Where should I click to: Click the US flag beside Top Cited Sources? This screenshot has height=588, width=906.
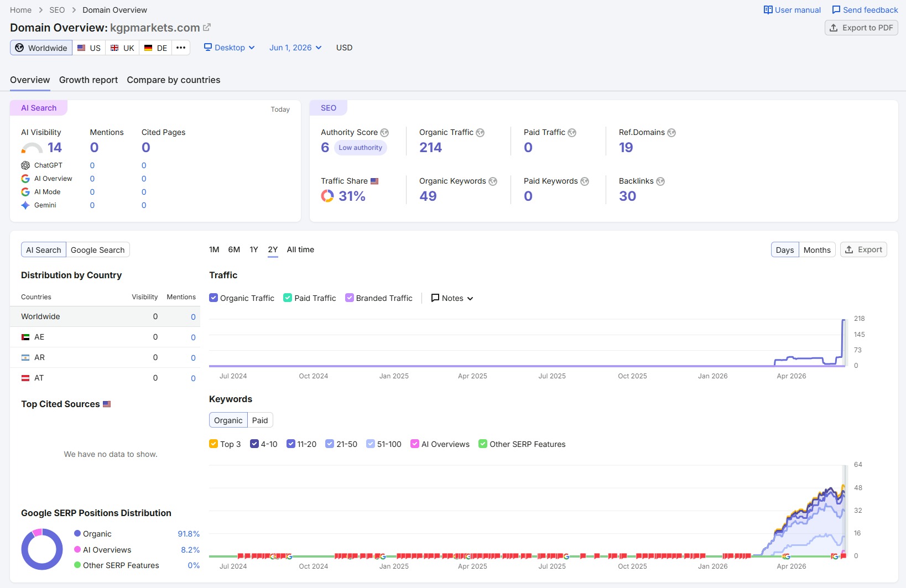point(107,404)
